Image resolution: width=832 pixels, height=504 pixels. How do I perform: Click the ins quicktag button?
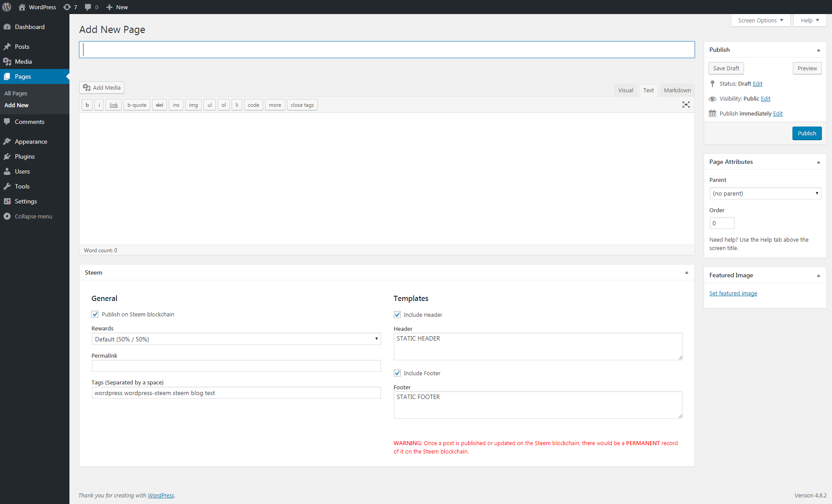(176, 105)
